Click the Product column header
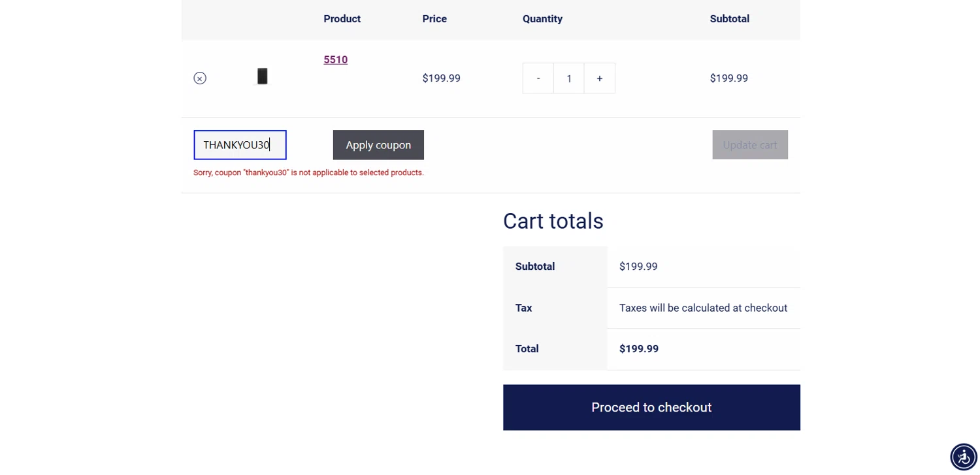 [x=342, y=19]
